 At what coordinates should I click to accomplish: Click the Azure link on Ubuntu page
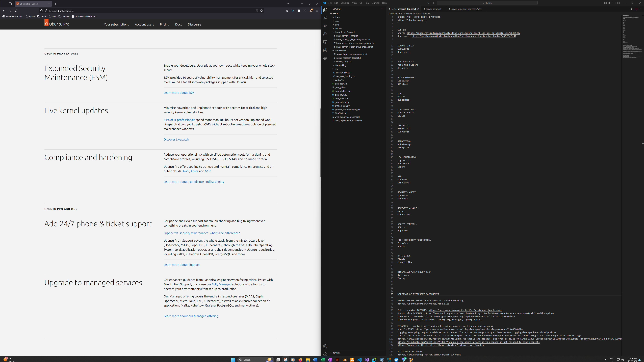[194, 171]
